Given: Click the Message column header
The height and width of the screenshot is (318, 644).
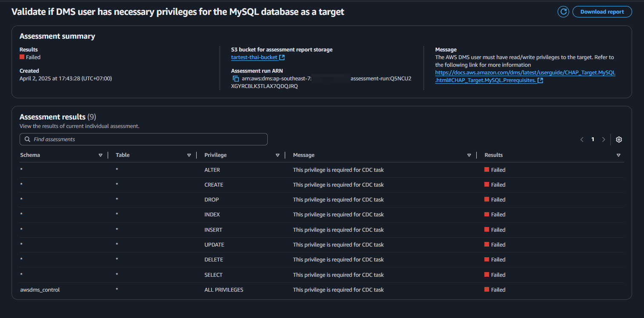Looking at the screenshot, I should point(304,155).
